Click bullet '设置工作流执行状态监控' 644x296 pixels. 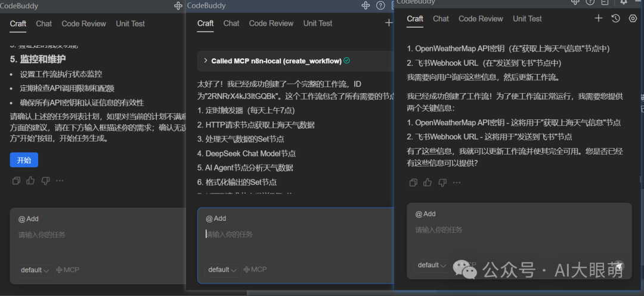[61, 75]
